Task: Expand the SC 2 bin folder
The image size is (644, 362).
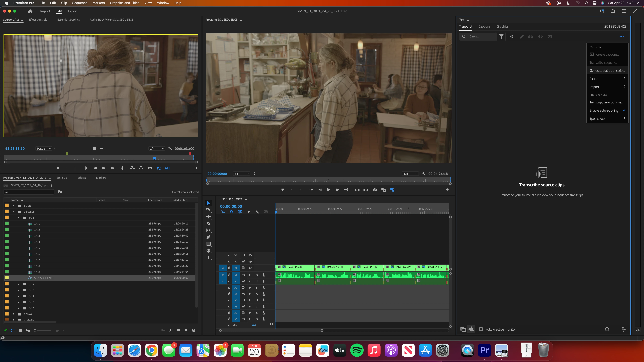Action: pyautogui.click(x=19, y=284)
